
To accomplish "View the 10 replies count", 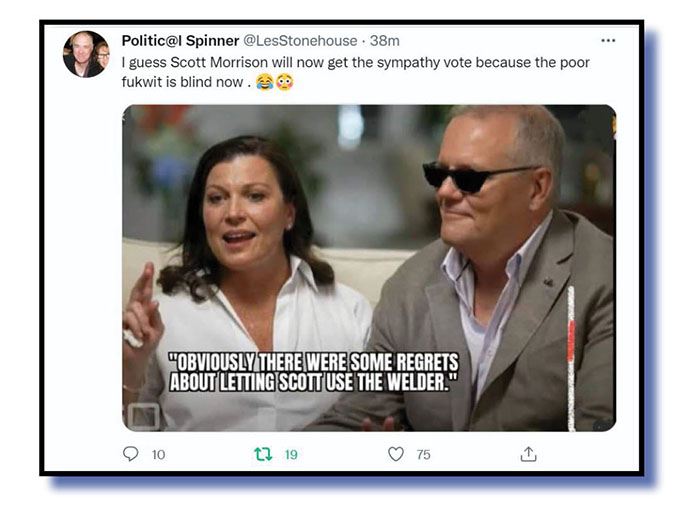I will coord(158,455).
